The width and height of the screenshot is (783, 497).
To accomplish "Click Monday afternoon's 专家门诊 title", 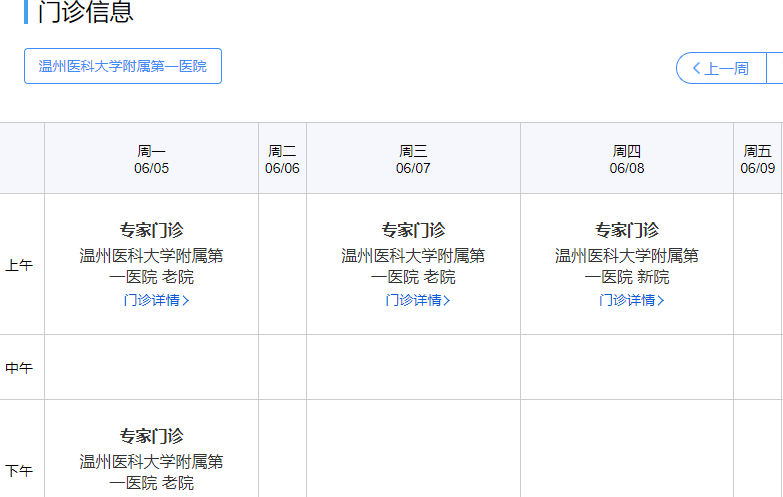I will [151, 436].
